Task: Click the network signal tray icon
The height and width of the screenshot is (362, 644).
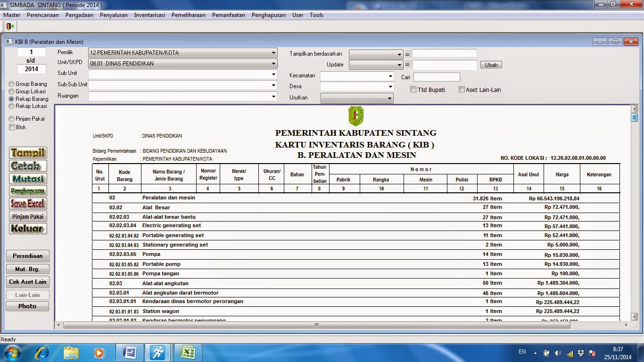Action: tap(570, 353)
